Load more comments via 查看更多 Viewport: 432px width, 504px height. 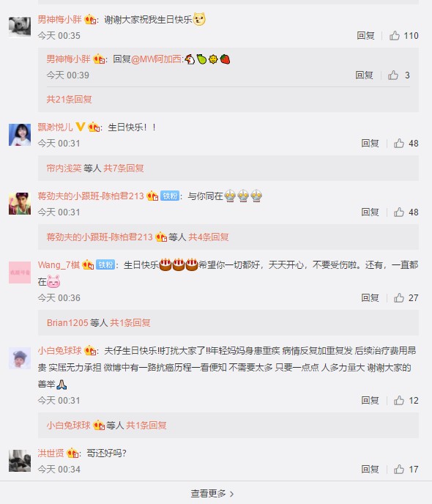click(212, 493)
